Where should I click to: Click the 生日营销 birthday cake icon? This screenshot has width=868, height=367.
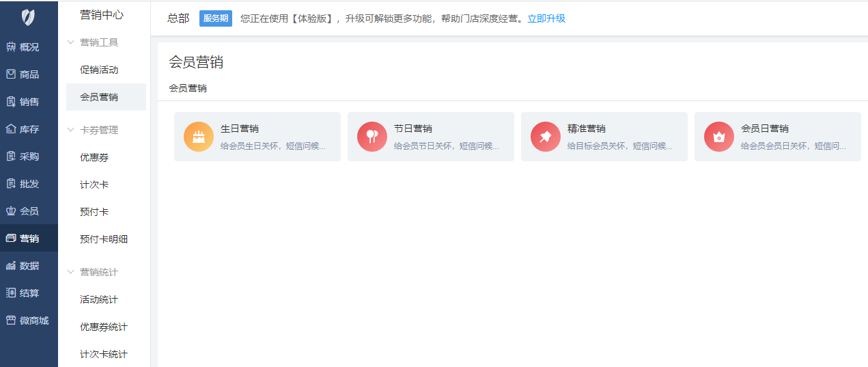click(x=199, y=137)
